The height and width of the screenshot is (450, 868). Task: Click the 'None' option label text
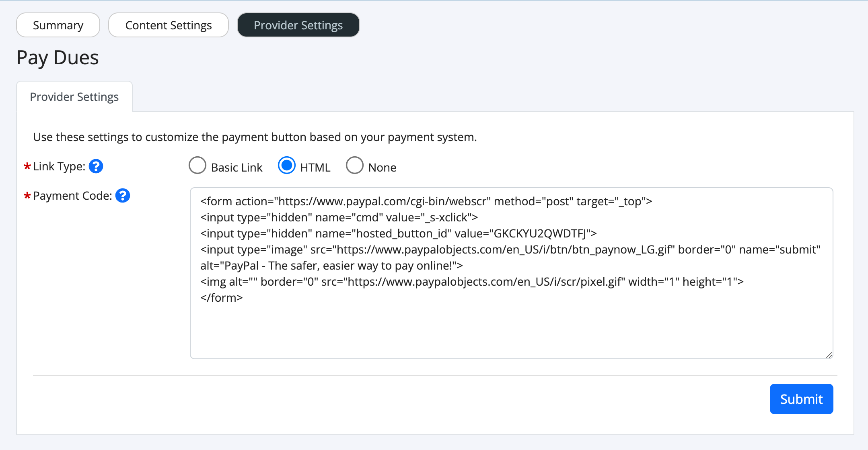point(382,168)
